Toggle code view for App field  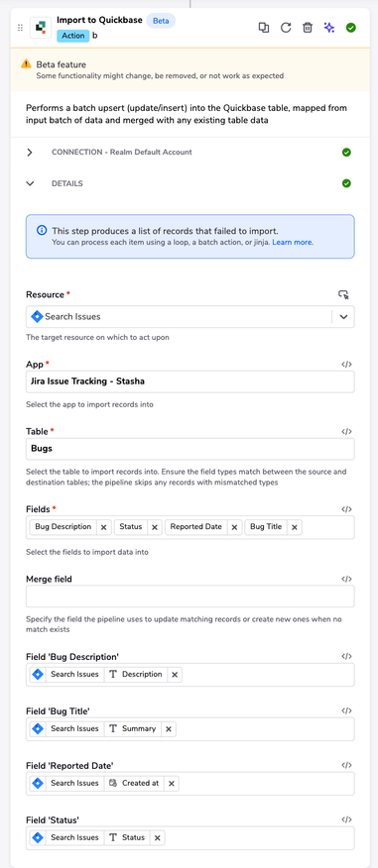(x=346, y=365)
